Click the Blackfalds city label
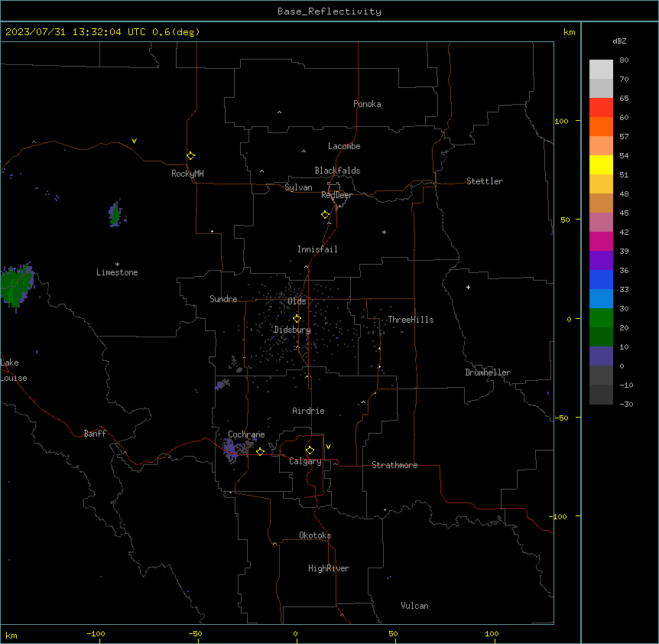This screenshot has width=659, height=644. tap(337, 171)
